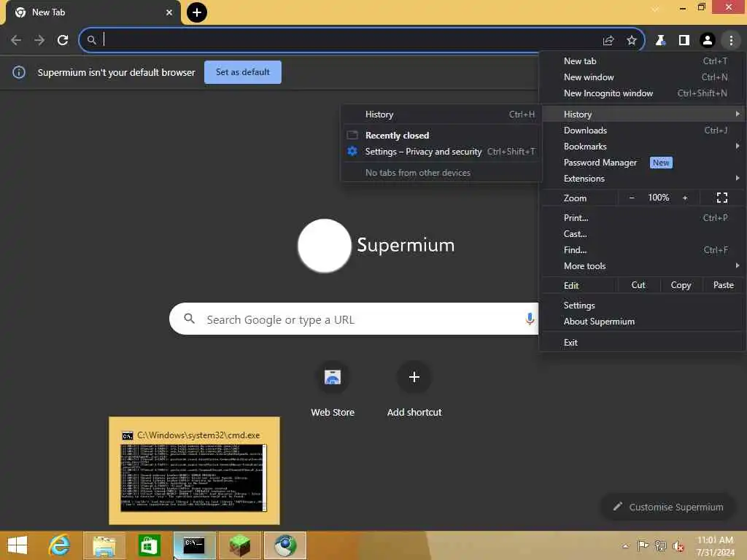Click the forward navigation arrow
This screenshot has height=560, width=747.
click(39, 40)
